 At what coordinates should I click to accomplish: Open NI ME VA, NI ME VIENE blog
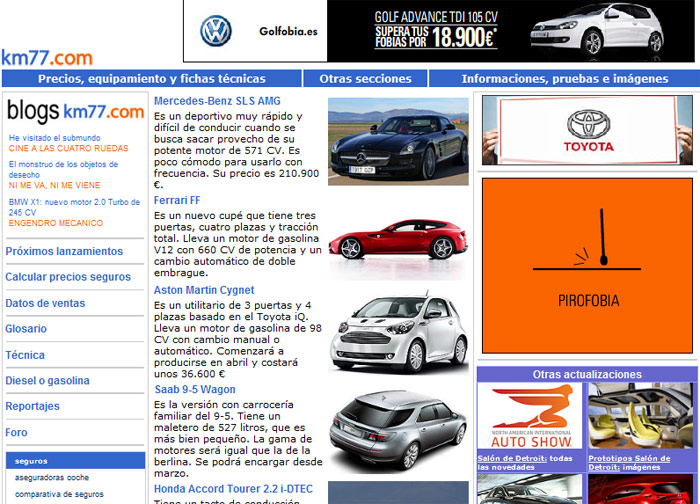pyautogui.click(x=54, y=185)
